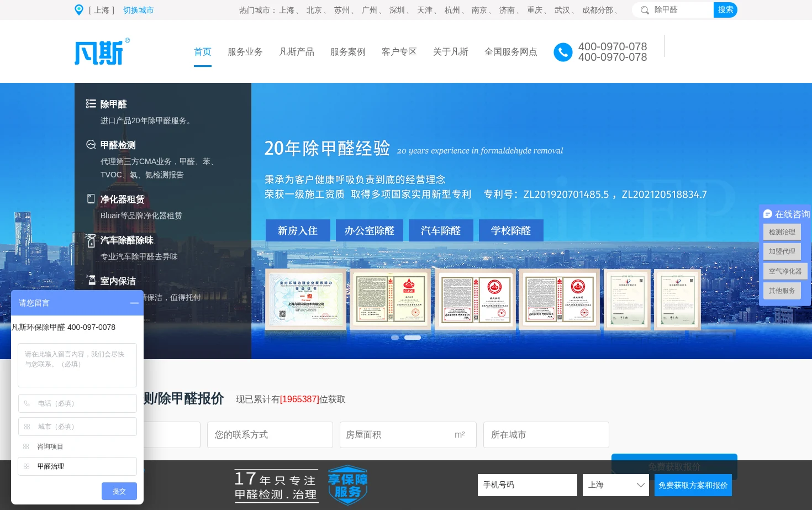This screenshot has height=510, width=812.
Task: Click the 空气净化器 side button
Action: [785, 271]
